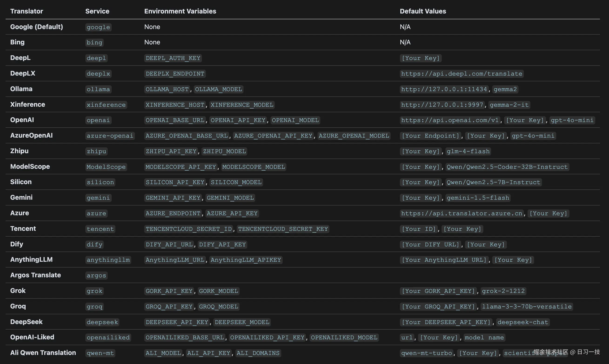Click the "OPENAI_BASE_URL" variable

(175, 120)
